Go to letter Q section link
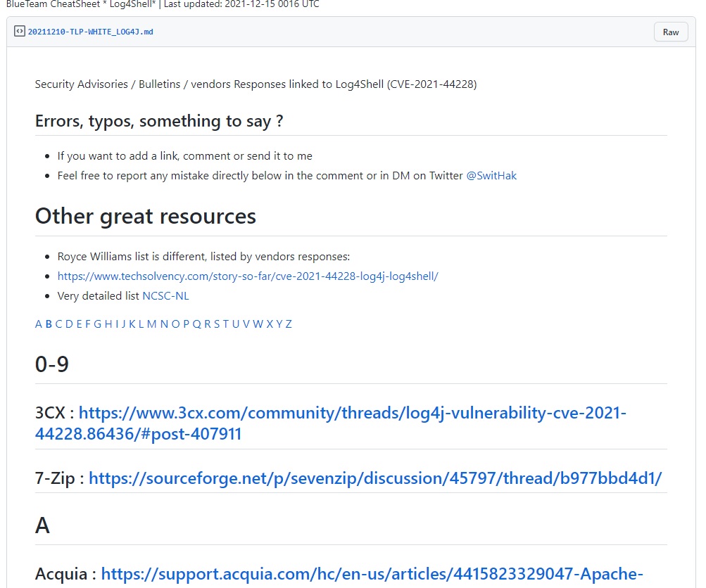The height and width of the screenshot is (588, 706). point(196,324)
